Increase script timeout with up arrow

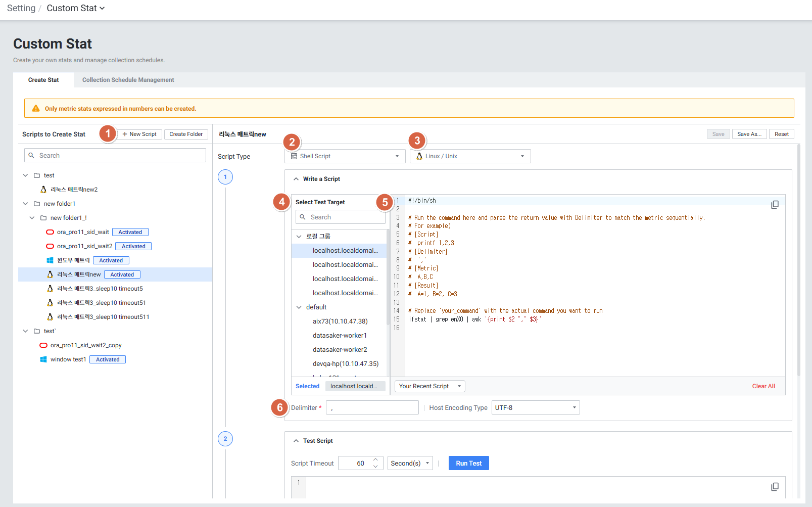[375, 460]
